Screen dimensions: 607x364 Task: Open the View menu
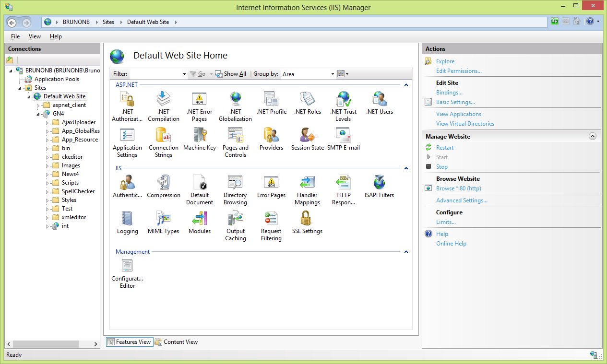[35, 36]
